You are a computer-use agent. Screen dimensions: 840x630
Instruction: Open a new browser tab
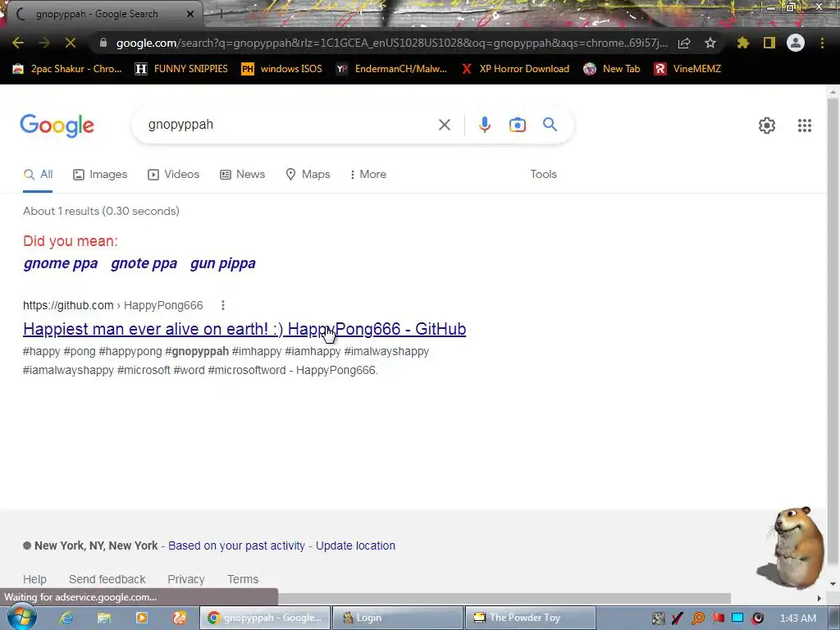(x=220, y=15)
